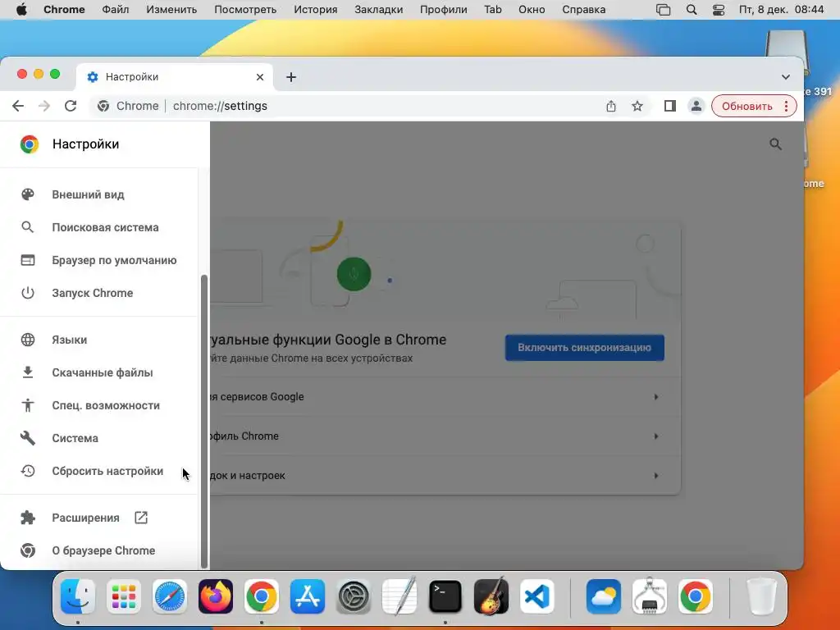Expand the профиль Chrome row arrow

[655, 436]
